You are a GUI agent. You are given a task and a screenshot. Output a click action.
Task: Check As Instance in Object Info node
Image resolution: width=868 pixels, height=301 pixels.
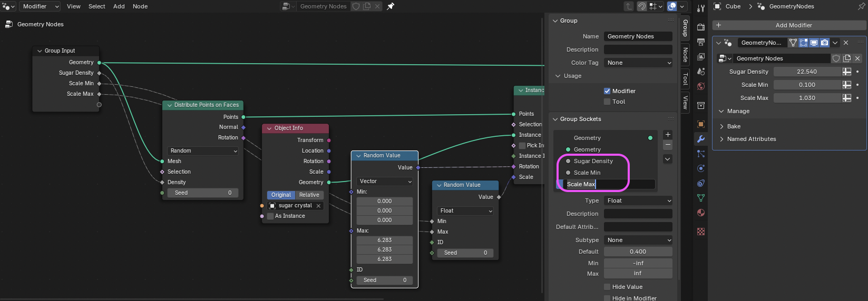[x=270, y=216]
